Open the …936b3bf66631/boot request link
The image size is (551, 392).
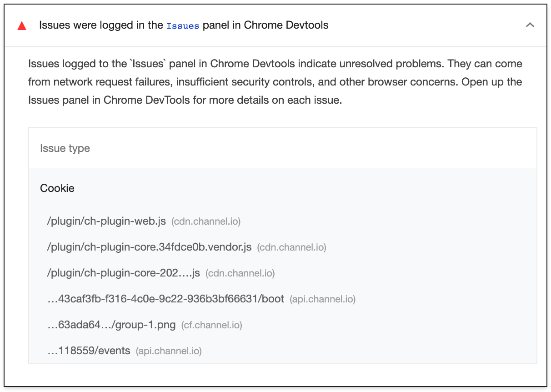tap(165, 299)
